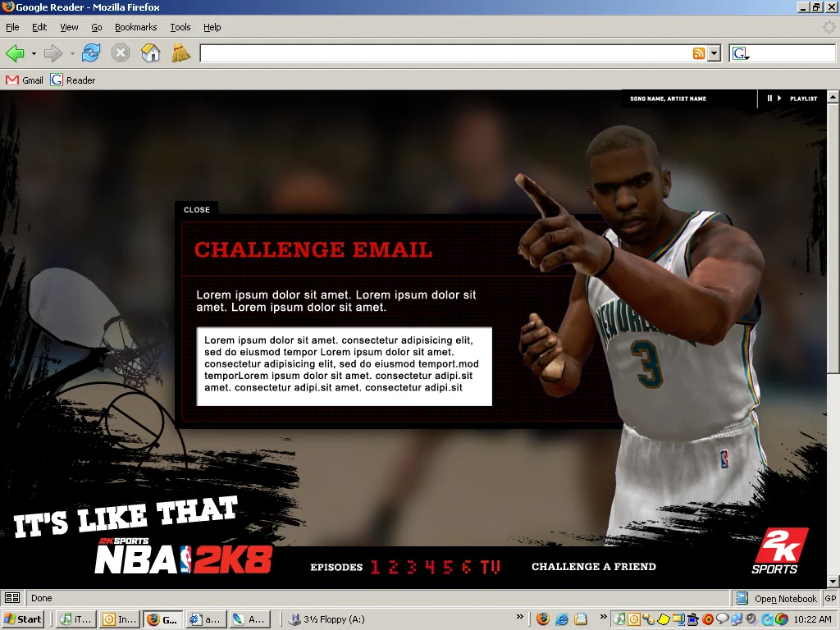Click the broom toolbar icon
This screenshot has width=840, height=630.
click(x=181, y=53)
